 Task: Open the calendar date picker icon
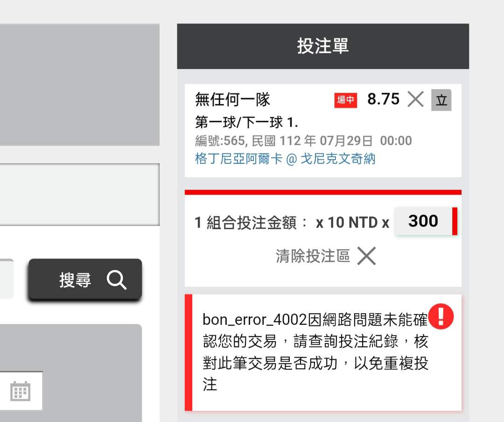click(x=20, y=392)
